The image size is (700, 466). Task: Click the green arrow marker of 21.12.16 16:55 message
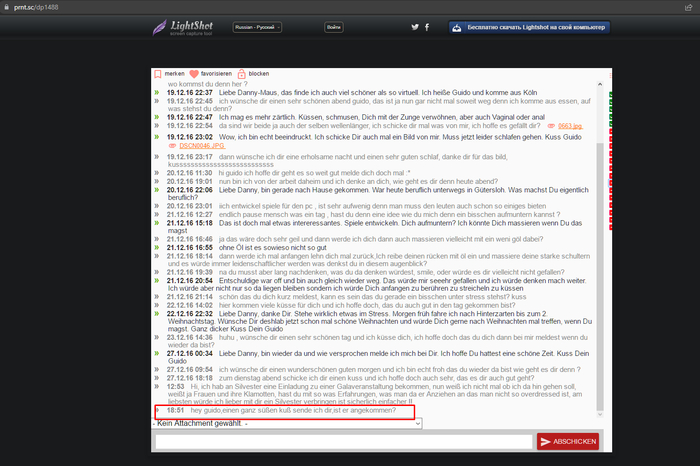coord(157,247)
